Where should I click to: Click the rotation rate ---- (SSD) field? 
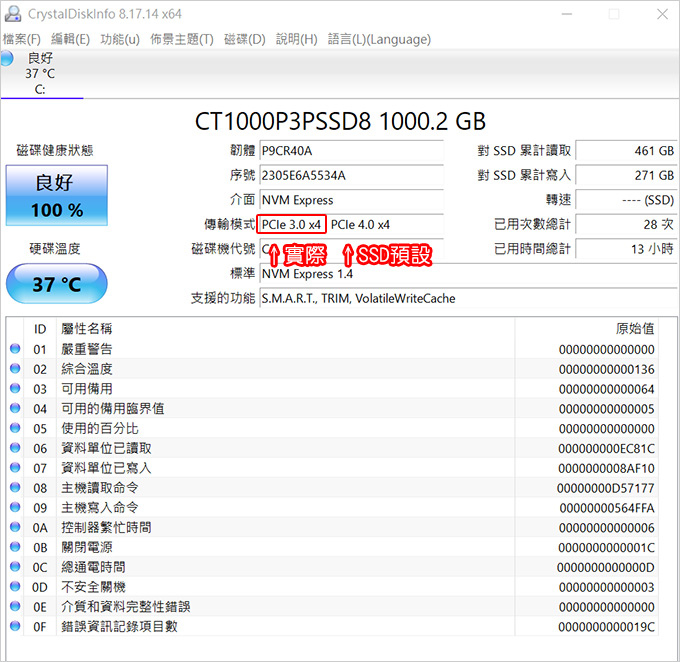click(x=626, y=200)
